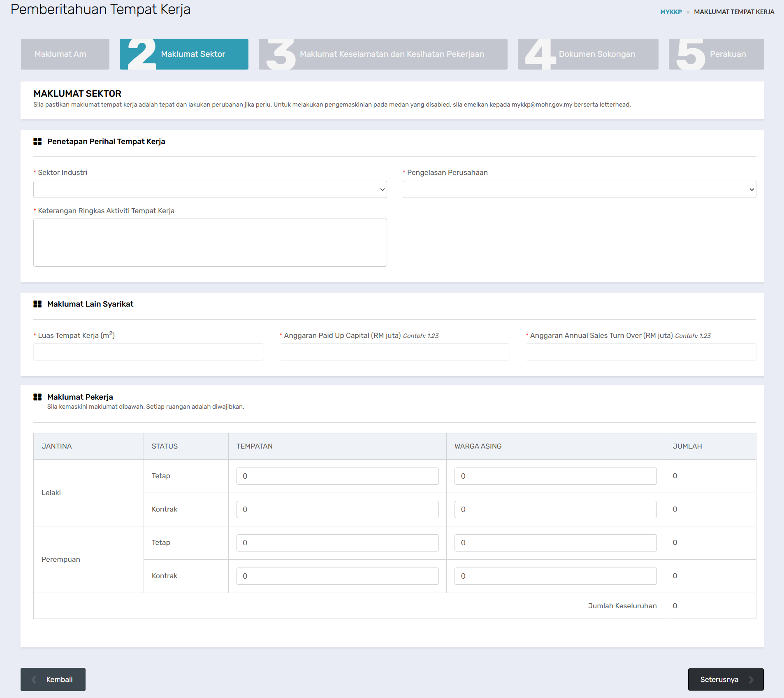784x698 pixels.
Task: Edit Lelaki Tetap Tempatan count field
Action: coord(337,476)
